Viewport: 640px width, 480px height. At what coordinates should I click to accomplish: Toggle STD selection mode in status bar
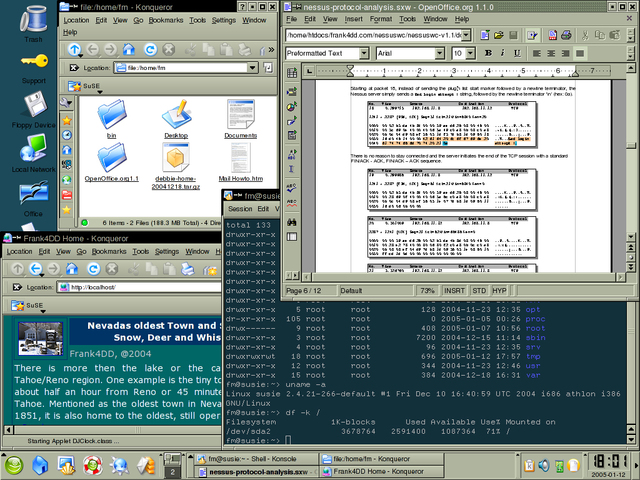tap(479, 291)
